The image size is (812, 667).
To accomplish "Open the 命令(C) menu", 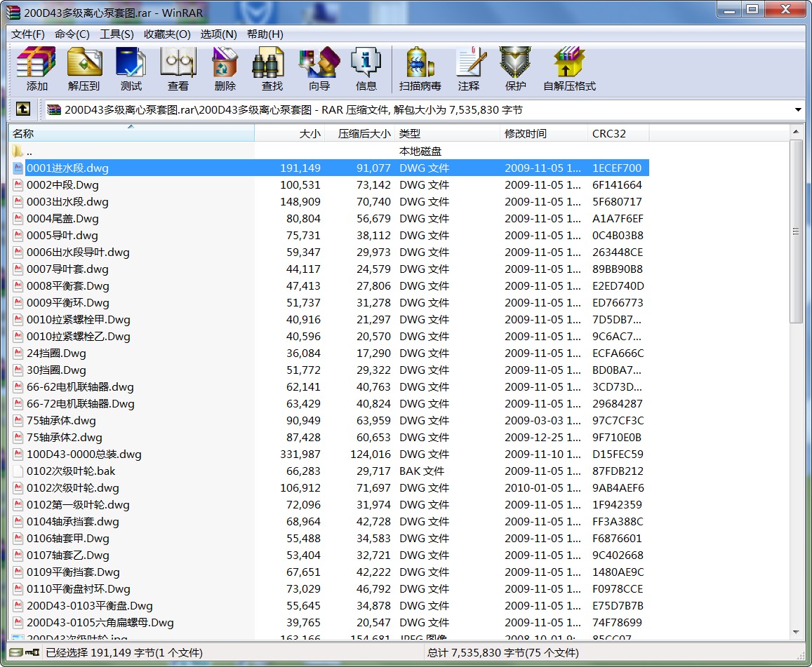I will (72, 34).
